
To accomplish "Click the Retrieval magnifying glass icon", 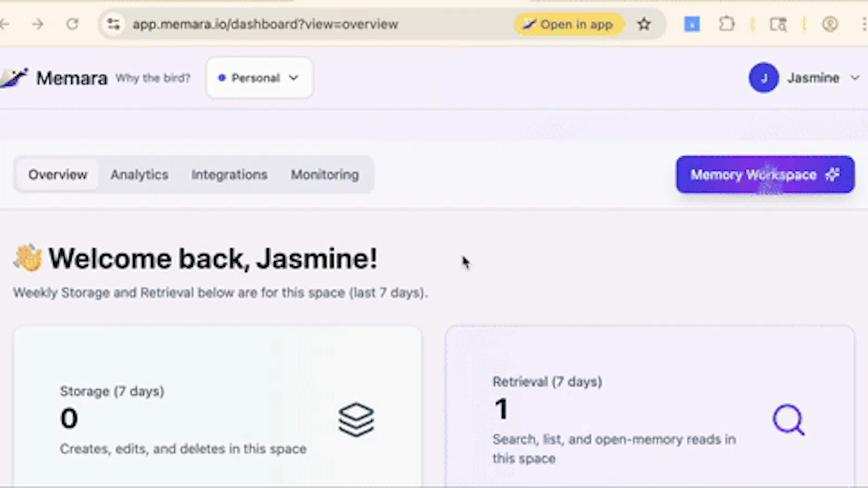I will pos(789,420).
